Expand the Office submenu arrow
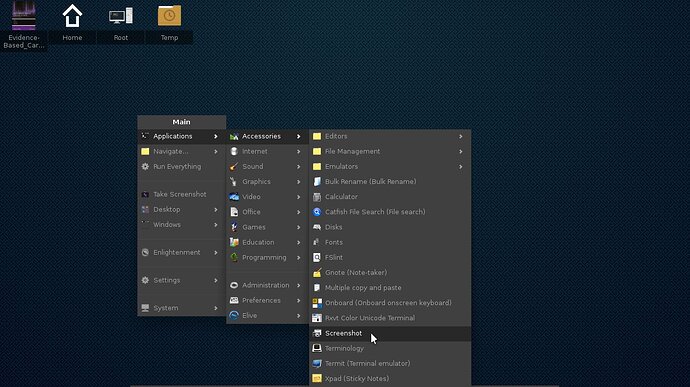690x387 pixels. point(299,212)
